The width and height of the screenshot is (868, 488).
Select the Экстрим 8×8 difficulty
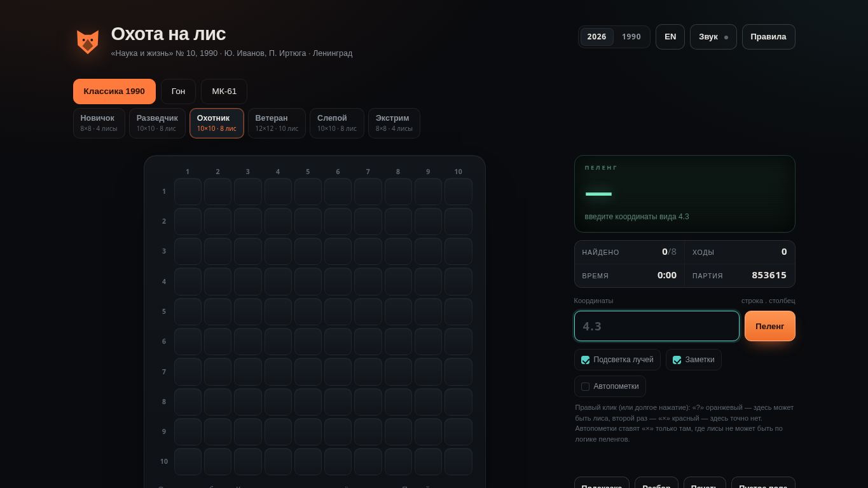[394, 123]
